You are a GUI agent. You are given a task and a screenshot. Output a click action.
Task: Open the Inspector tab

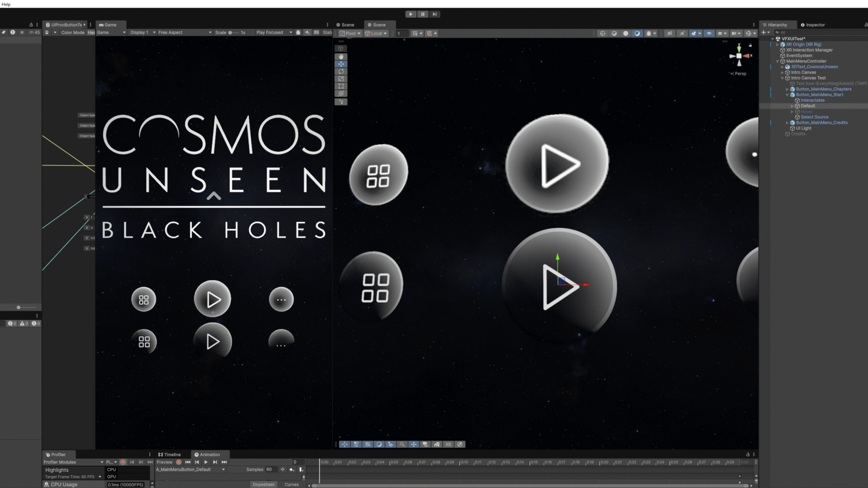tap(813, 25)
